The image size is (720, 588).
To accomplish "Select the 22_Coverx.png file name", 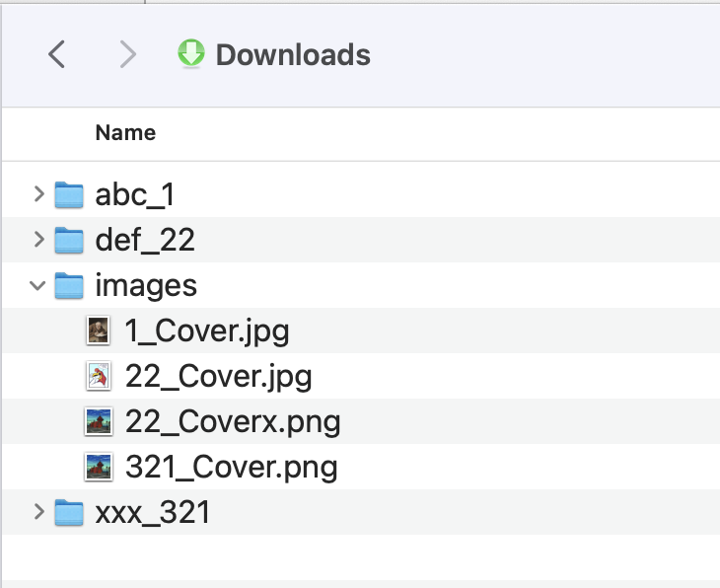I will click(x=233, y=421).
